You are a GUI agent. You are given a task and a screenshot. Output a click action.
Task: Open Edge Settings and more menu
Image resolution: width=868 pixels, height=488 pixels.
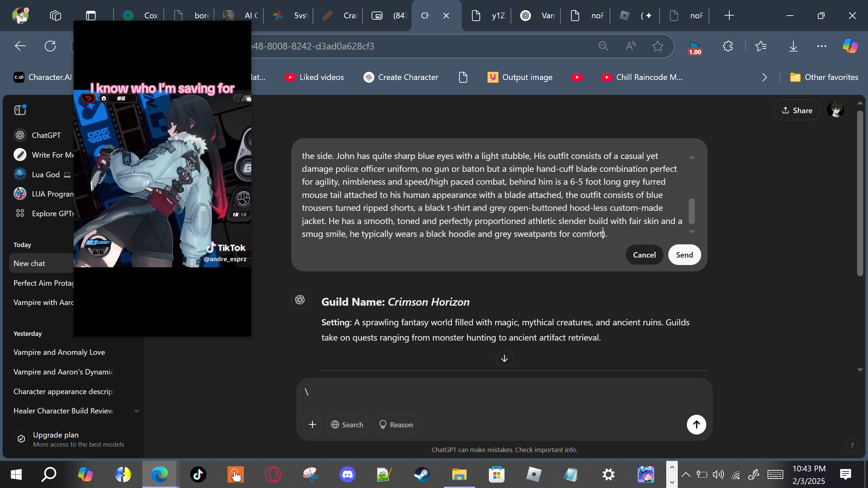click(x=822, y=46)
